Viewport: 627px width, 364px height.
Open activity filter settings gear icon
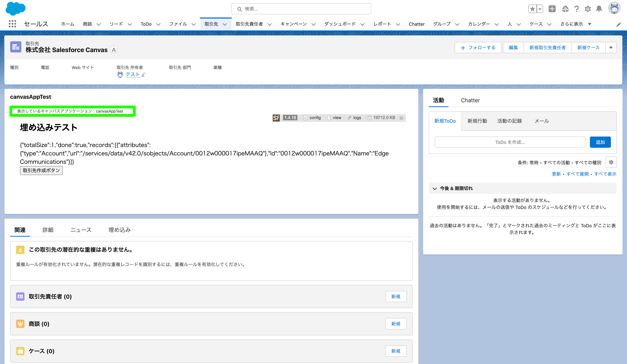pos(611,162)
